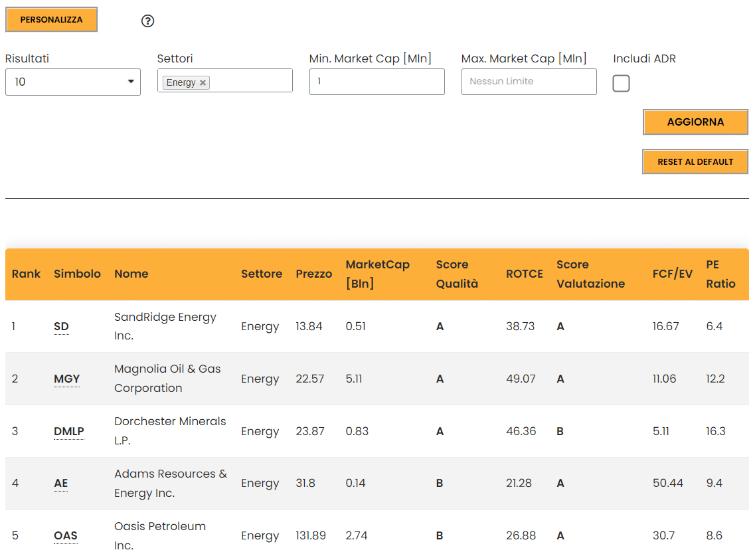
Task: Click the Score Valutazione column header
Action: tap(590, 274)
